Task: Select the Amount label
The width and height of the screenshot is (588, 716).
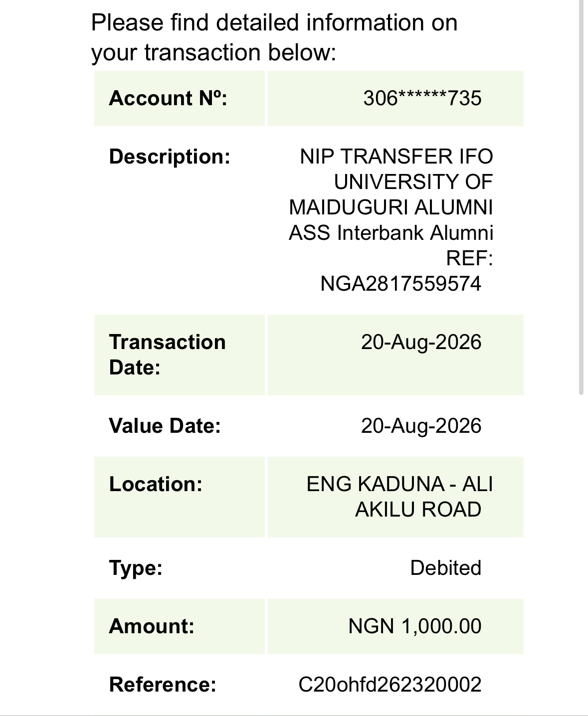Action: pos(152,626)
